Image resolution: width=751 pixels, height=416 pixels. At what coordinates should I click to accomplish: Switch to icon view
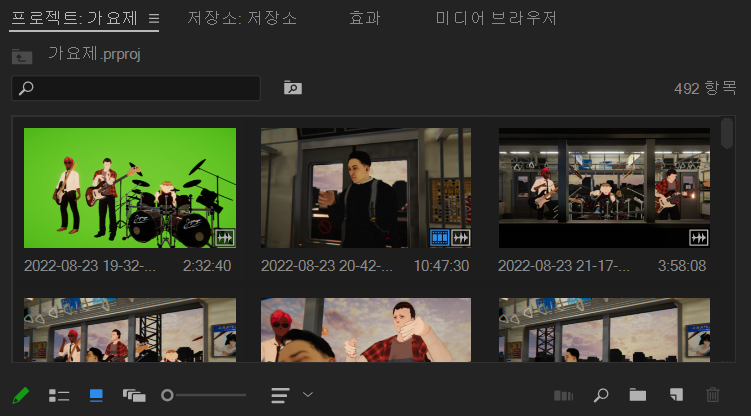pos(96,395)
